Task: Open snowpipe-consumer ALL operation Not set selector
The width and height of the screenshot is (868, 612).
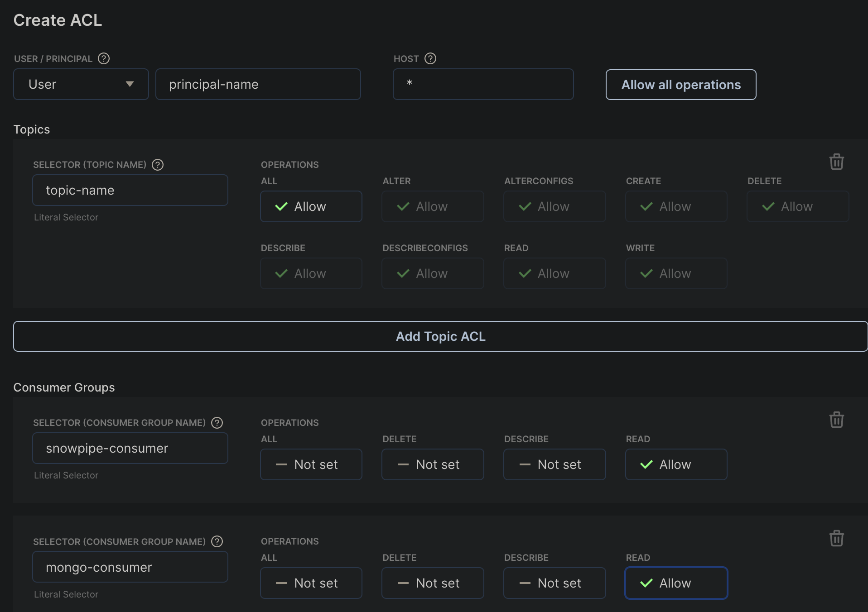Action: [311, 464]
